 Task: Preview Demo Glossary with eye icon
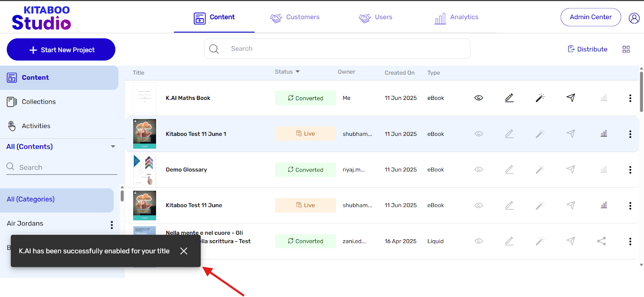(479, 169)
